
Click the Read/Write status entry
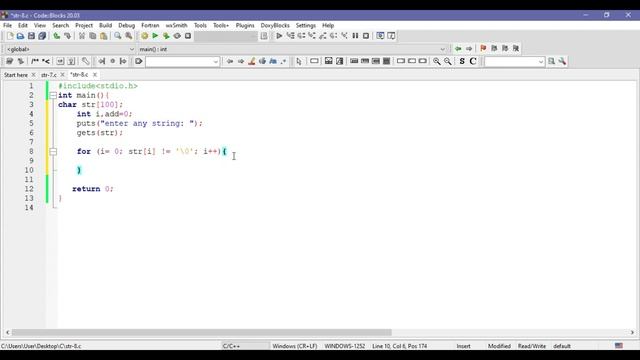pos(532,346)
